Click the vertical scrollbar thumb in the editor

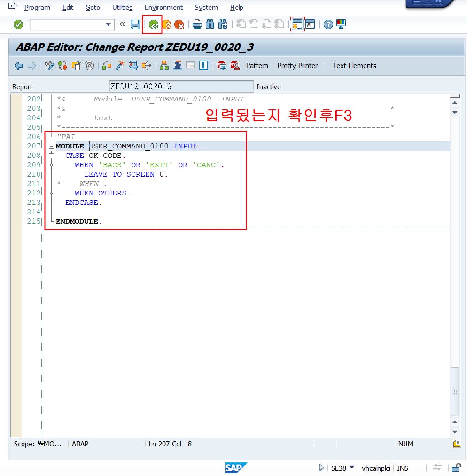[x=455, y=391]
